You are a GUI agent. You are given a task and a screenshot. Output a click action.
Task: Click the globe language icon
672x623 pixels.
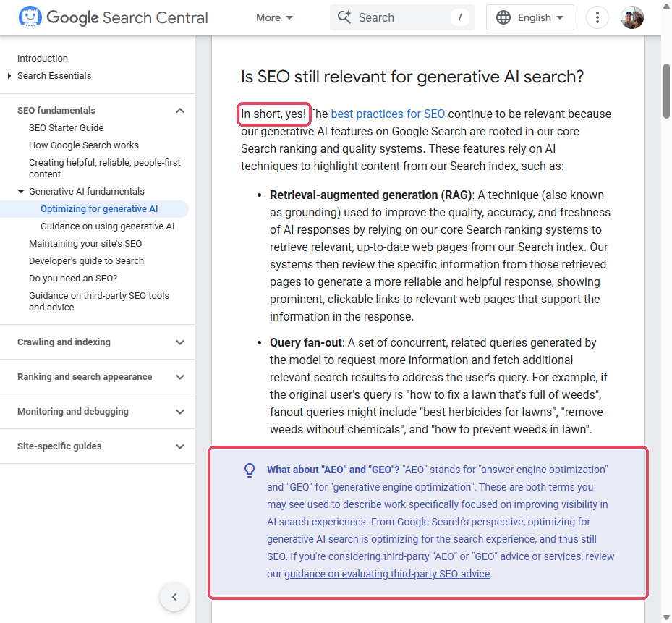[503, 17]
